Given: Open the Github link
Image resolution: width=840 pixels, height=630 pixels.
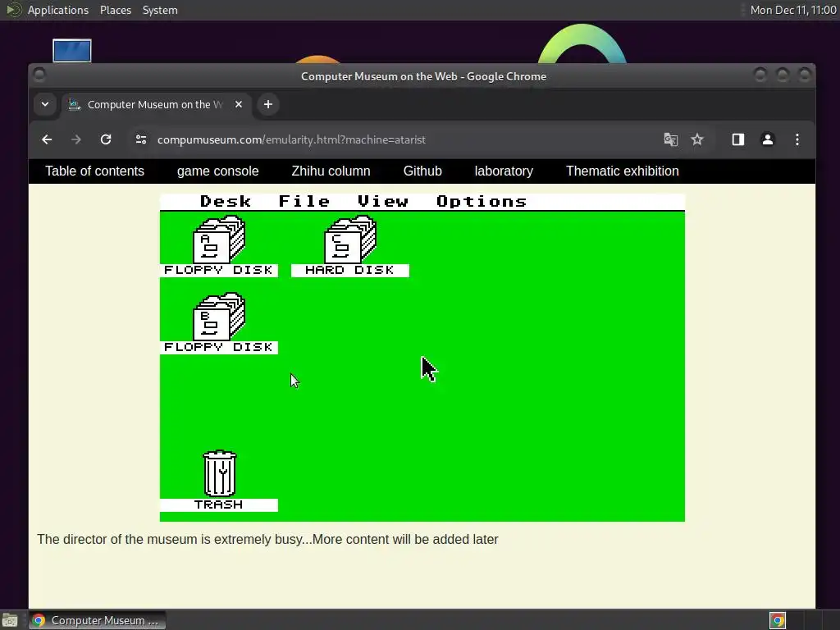Looking at the screenshot, I should [422, 171].
